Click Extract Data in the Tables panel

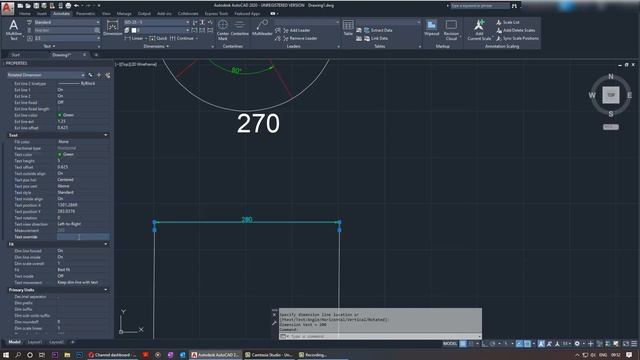[x=378, y=30]
